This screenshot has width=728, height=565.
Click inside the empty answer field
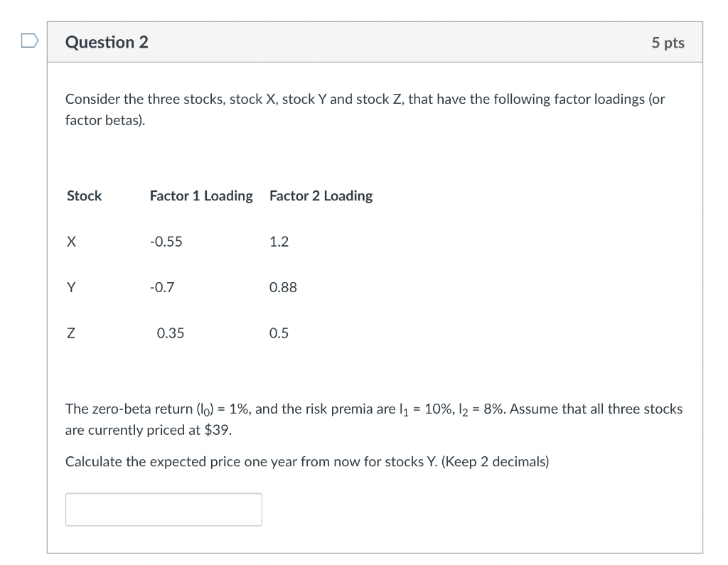point(164,509)
